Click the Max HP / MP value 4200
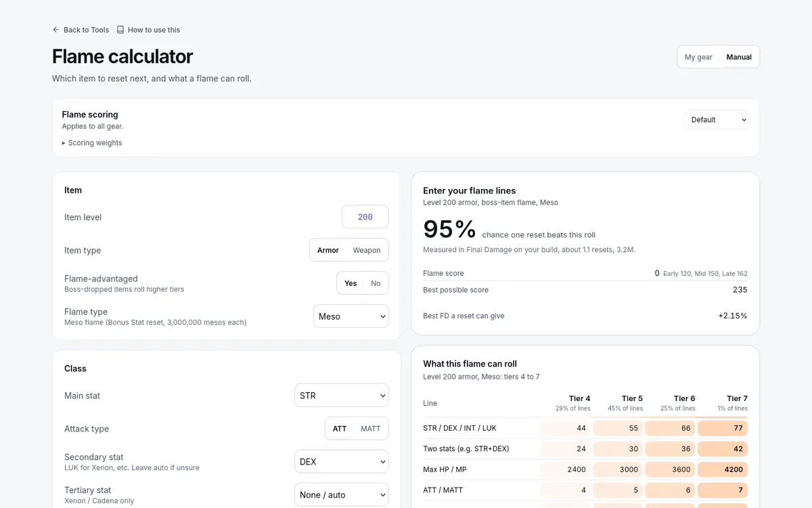Screen dimensions: 812x508 (723, 469)
